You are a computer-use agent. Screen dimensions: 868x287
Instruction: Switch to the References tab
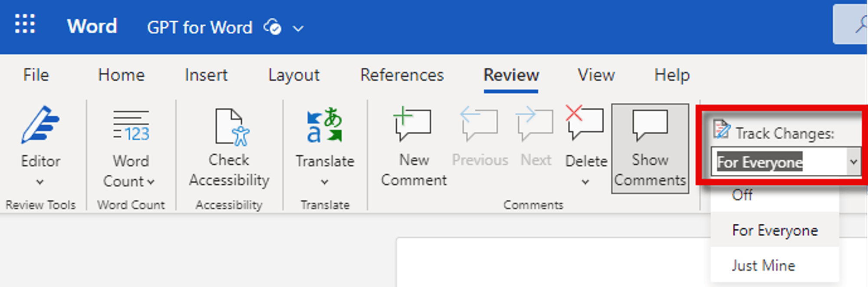(402, 75)
